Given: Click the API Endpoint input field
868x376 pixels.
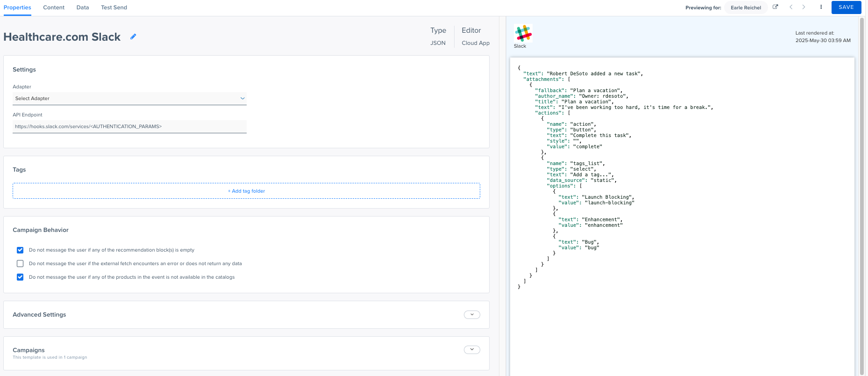Looking at the screenshot, I should click(129, 127).
